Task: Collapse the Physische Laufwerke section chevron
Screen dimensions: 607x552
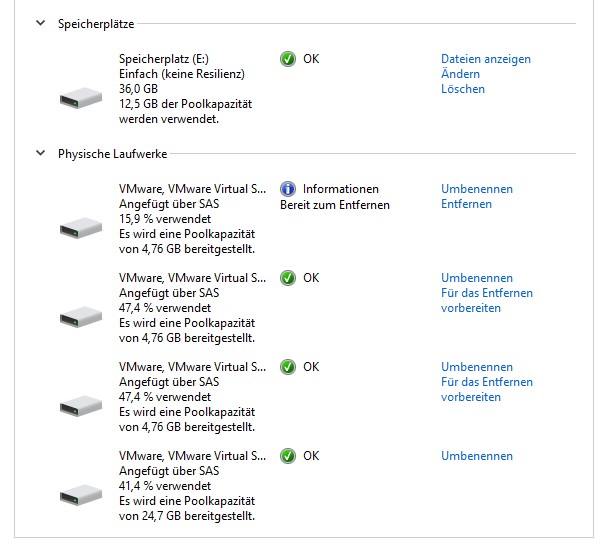Action: pos(41,153)
